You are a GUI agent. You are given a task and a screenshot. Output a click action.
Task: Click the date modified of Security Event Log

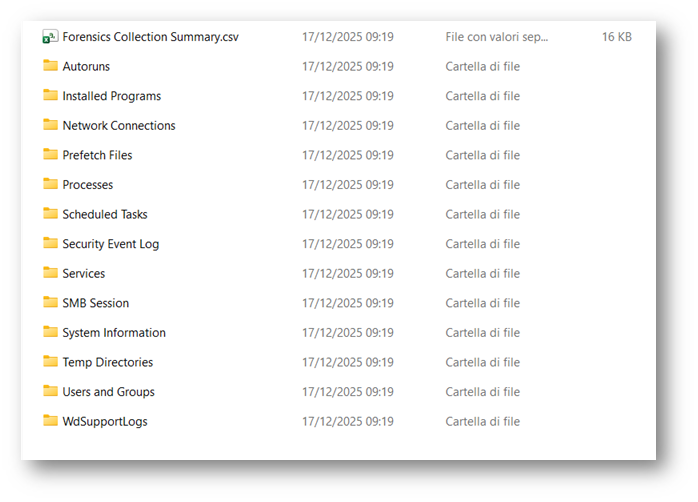coord(348,244)
